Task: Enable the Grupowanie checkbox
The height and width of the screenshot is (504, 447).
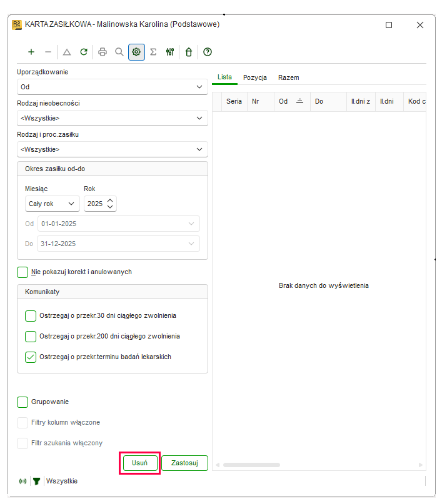Action: point(23,402)
